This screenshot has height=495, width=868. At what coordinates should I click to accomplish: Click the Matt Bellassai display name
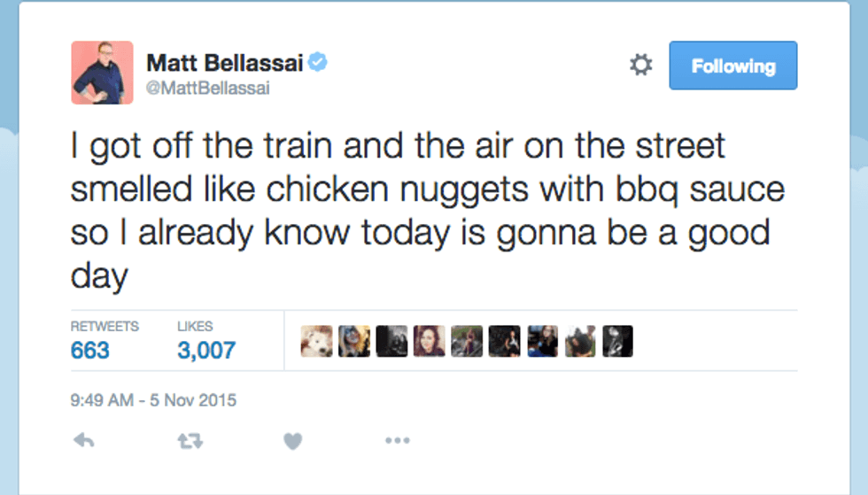click(224, 63)
